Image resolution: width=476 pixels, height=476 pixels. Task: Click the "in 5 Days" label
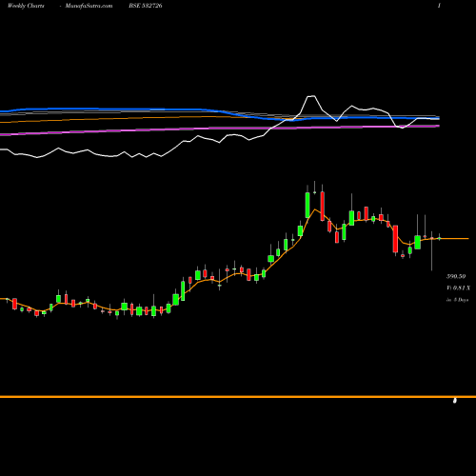tap(457, 300)
